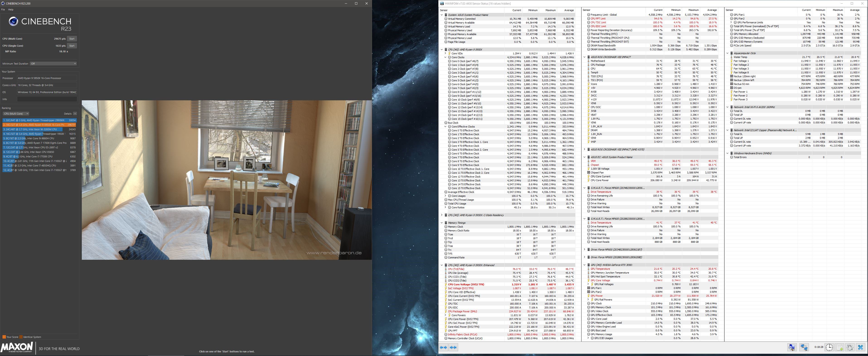Viewport: 868px width, 356px height.
Task: Expand ASUS ROG CROSSHAIR VIII IMPACT (AMD X570) group
Action: pyautogui.click(x=585, y=149)
